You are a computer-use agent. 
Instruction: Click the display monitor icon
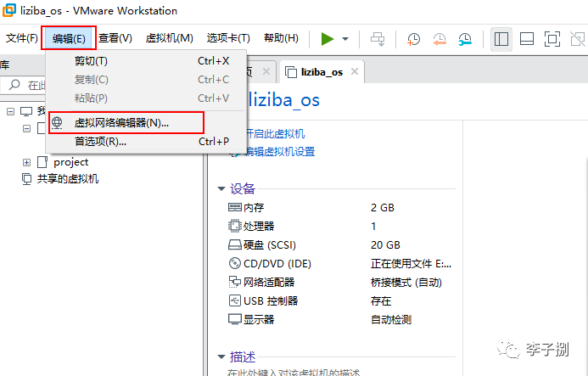[x=235, y=319]
